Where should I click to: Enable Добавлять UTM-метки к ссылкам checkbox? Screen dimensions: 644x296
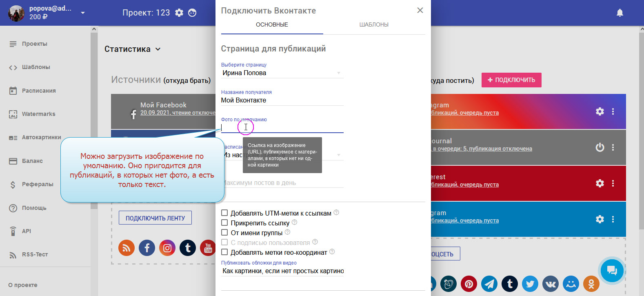224,213
